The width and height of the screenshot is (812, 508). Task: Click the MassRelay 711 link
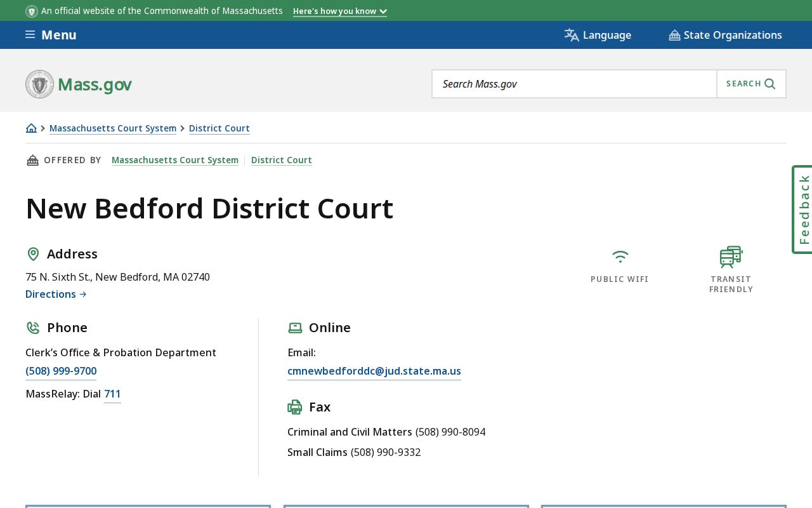112,394
